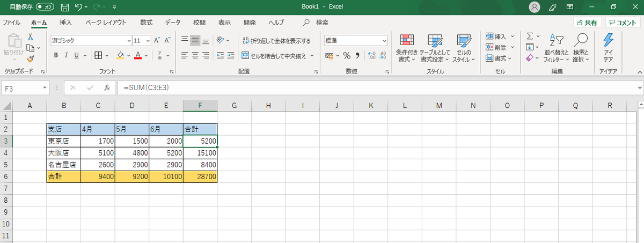The image size is (644, 243).
Task: Click the accounting currency format icon
Action: pyautogui.click(x=329, y=55)
